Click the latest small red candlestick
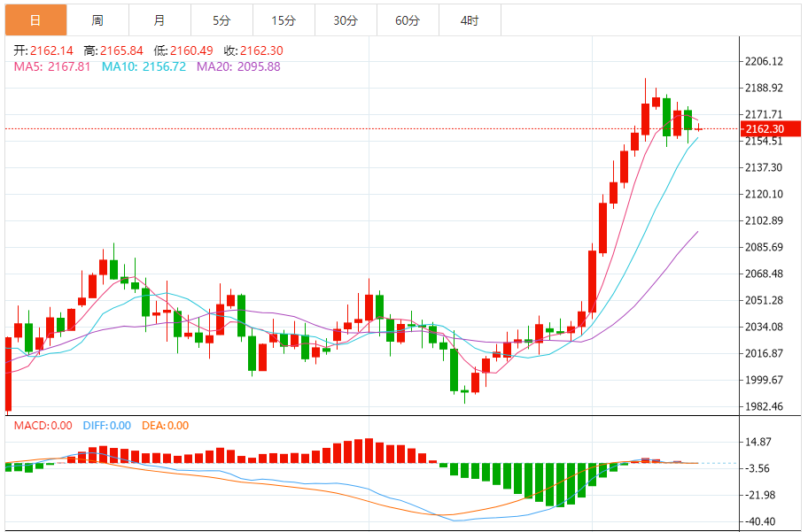808x532 pixels. (x=698, y=128)
